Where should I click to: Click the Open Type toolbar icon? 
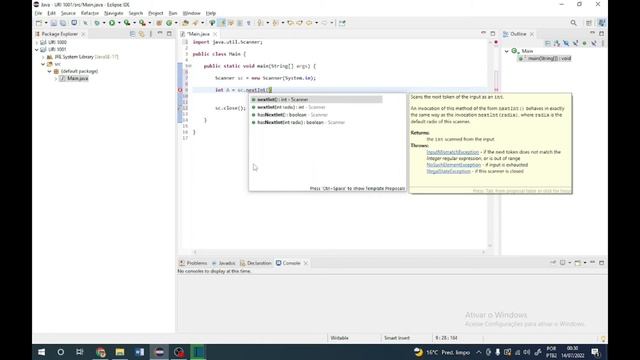[185, 23]
